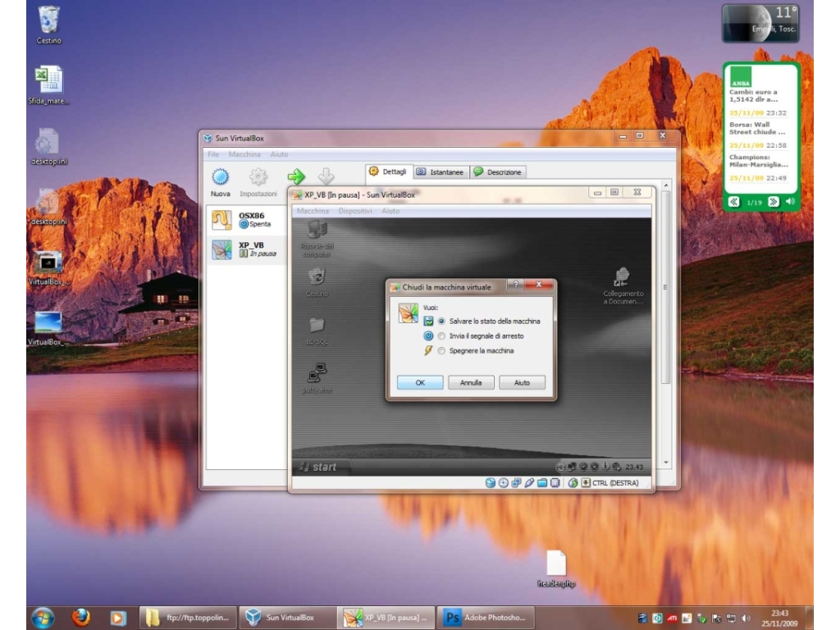The height and width of the screenshot is (630, 840).
Task: Open Sfida_mate... Excel file on desktop
Action: point(48,84)
